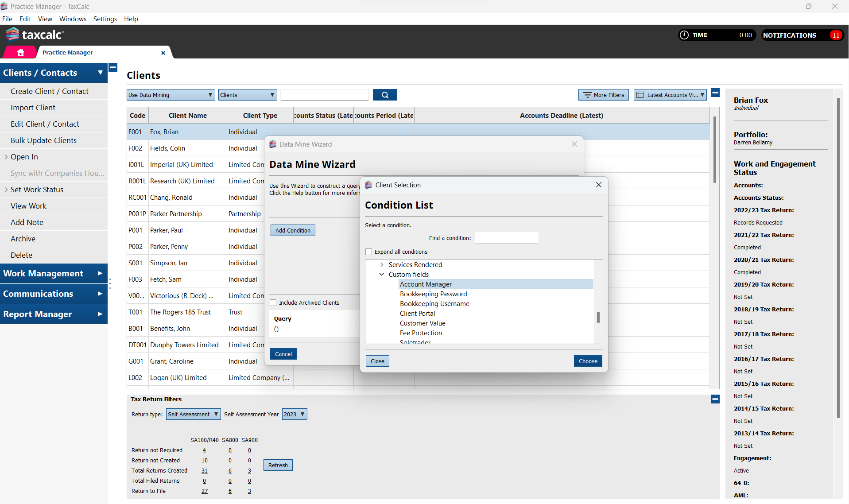Click the magnifier search button

(x=384, y=95)
